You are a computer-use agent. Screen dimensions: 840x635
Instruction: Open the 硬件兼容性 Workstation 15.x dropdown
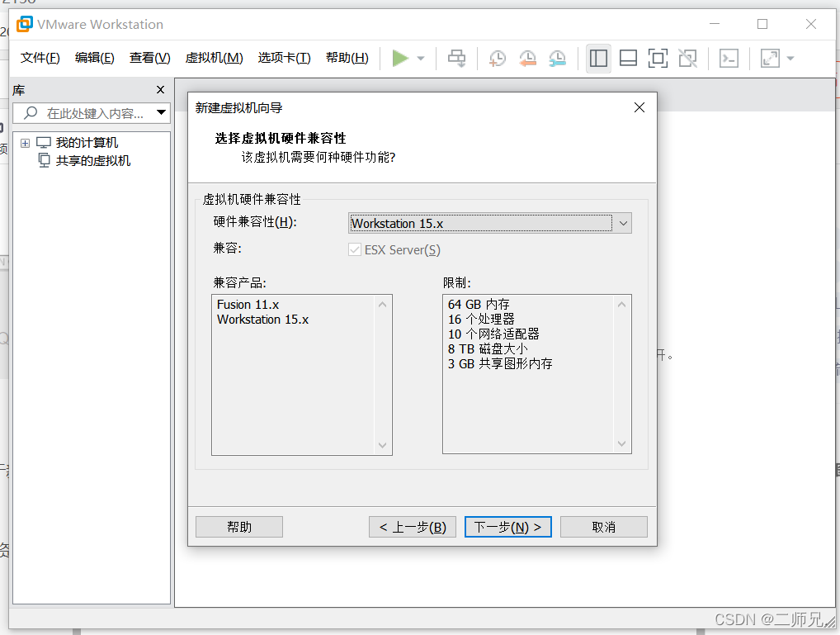[x=625, y=223]
